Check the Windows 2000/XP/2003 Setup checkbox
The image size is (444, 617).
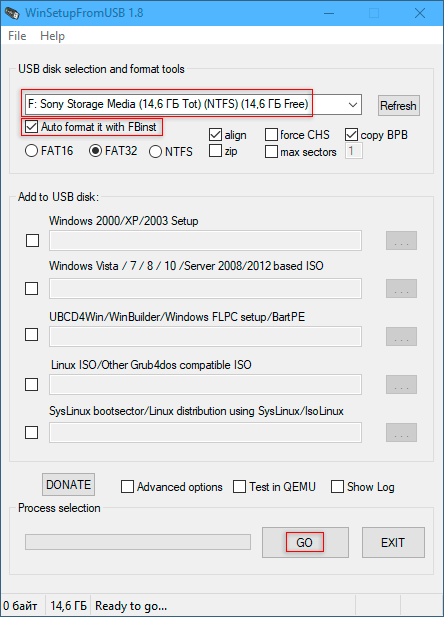pos(32,240)
